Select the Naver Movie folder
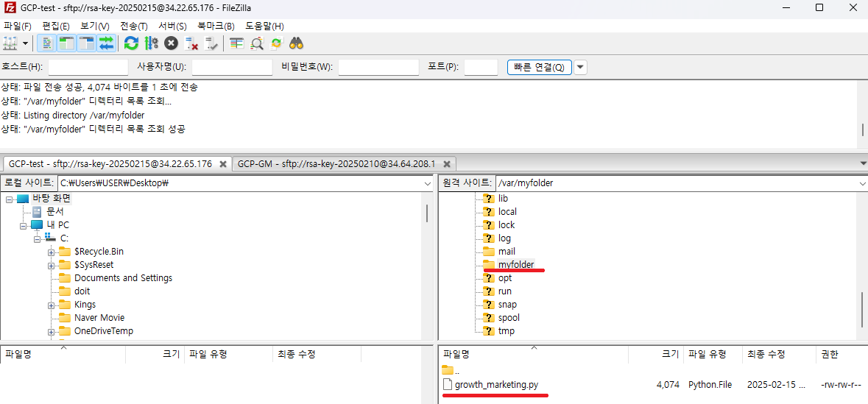 pyautogui.click(x=99, y=318)
